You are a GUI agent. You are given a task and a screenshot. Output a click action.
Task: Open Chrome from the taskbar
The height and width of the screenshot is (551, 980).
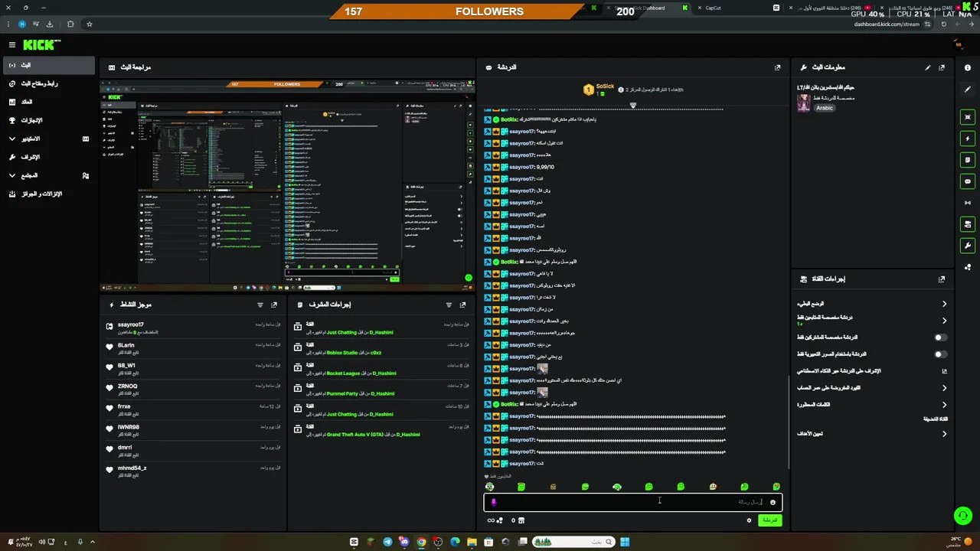[421, 542]
